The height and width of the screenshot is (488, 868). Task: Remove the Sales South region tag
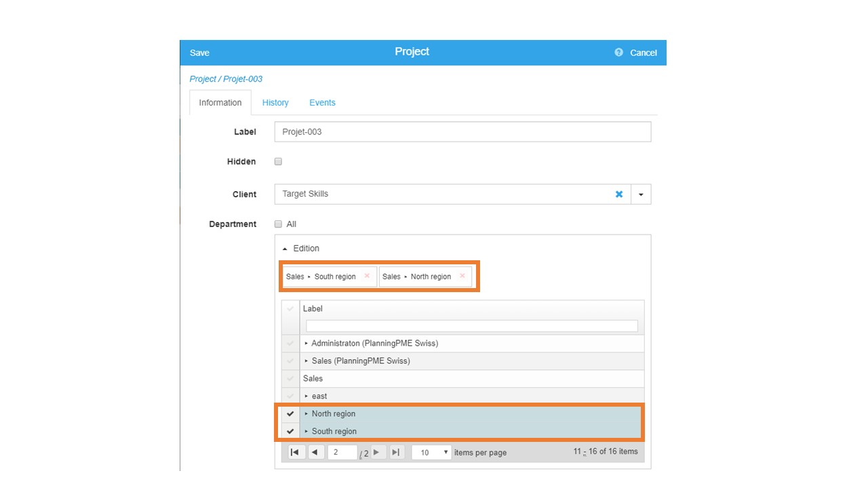coord(367,276)
